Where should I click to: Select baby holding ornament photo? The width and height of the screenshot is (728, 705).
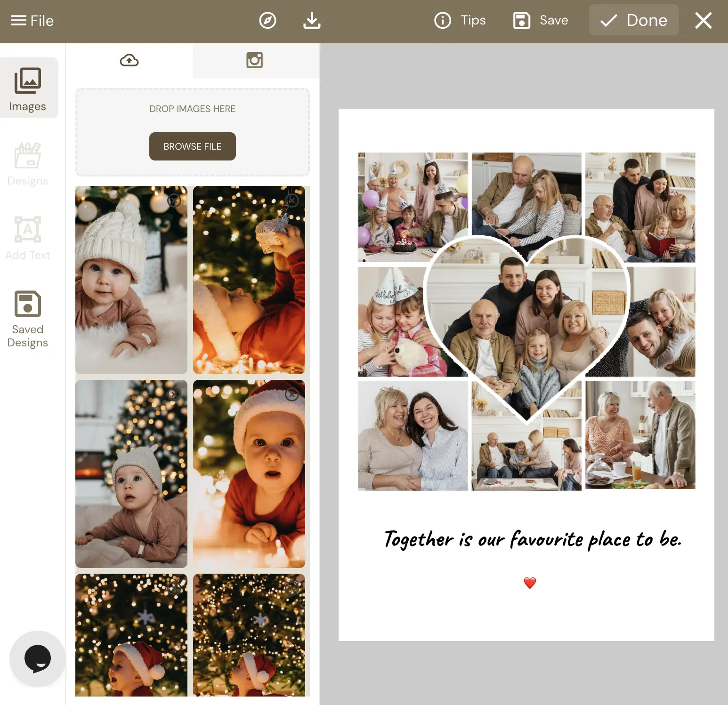point(249,280)
